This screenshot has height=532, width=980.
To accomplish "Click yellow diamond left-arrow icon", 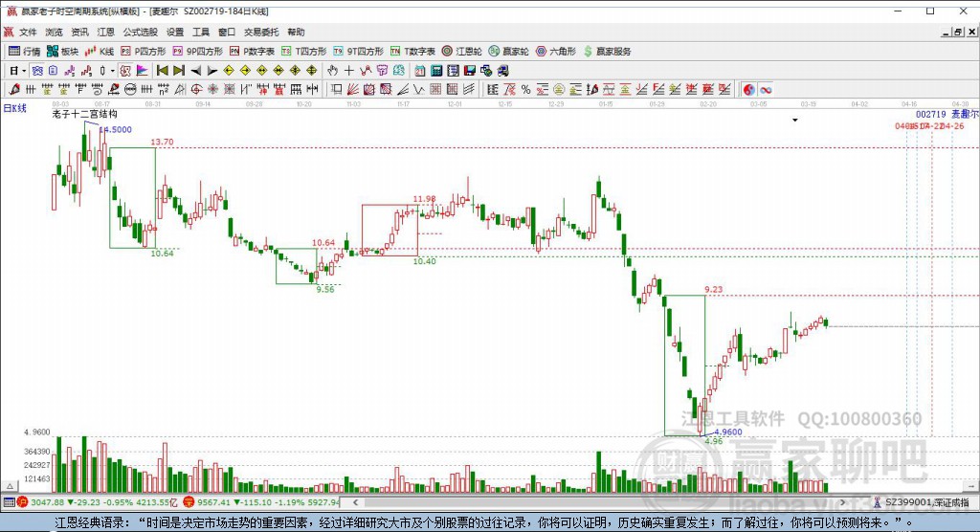I will 229,71.
